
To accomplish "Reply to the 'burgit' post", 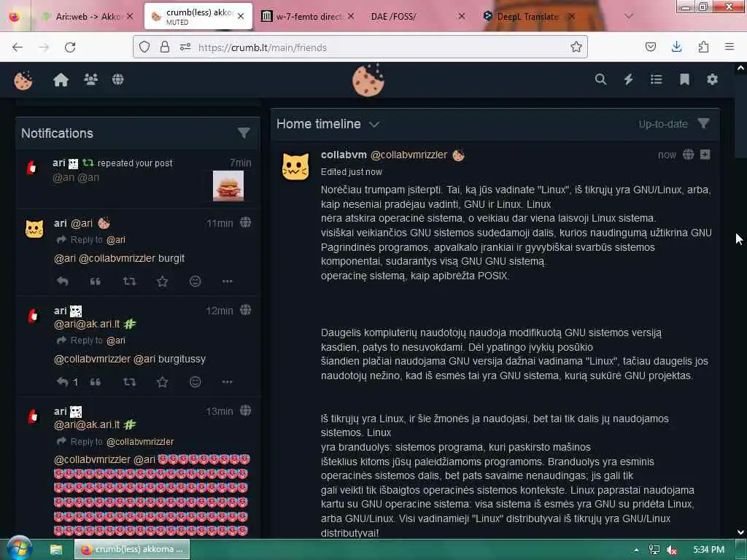I will click(63, 281).
